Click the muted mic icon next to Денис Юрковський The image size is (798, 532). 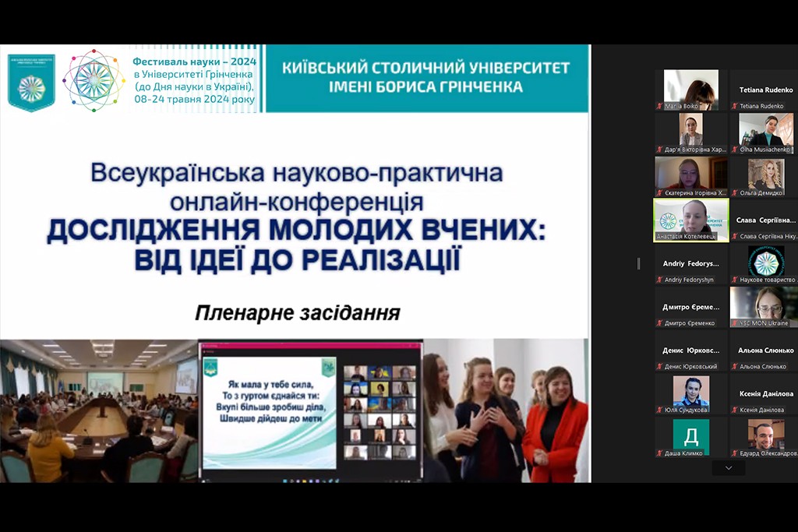659,365
